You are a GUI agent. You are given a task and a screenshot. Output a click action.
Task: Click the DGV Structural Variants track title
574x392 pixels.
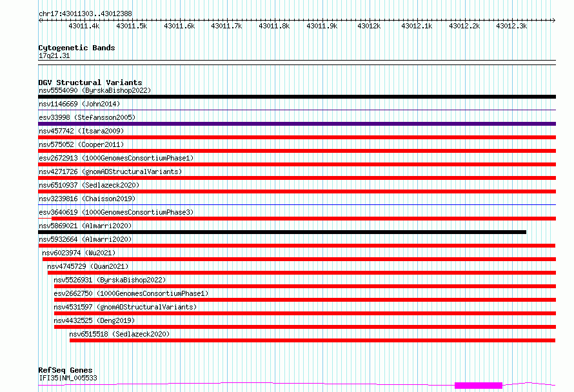click(90, 83)
